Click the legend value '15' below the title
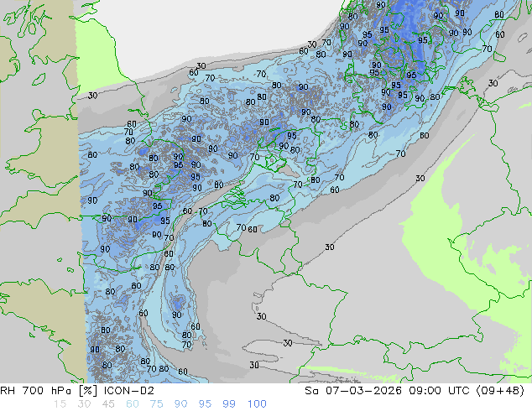 [60, 404]
